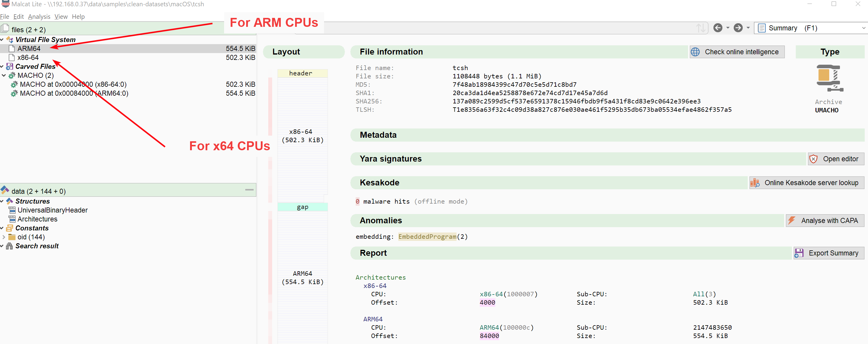Screen dimensions: 868x344
Task: Select Architectures structure
Action: click(37, 219)
